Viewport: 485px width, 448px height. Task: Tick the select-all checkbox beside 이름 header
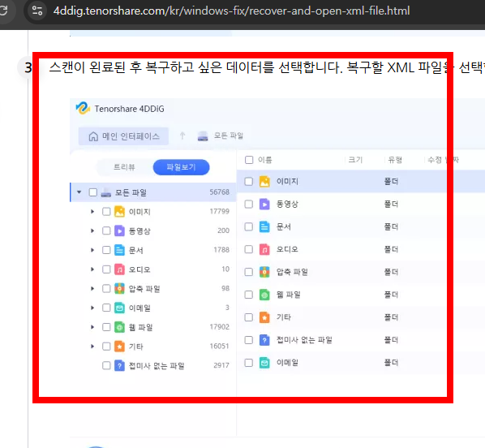[x=249, y=160]
